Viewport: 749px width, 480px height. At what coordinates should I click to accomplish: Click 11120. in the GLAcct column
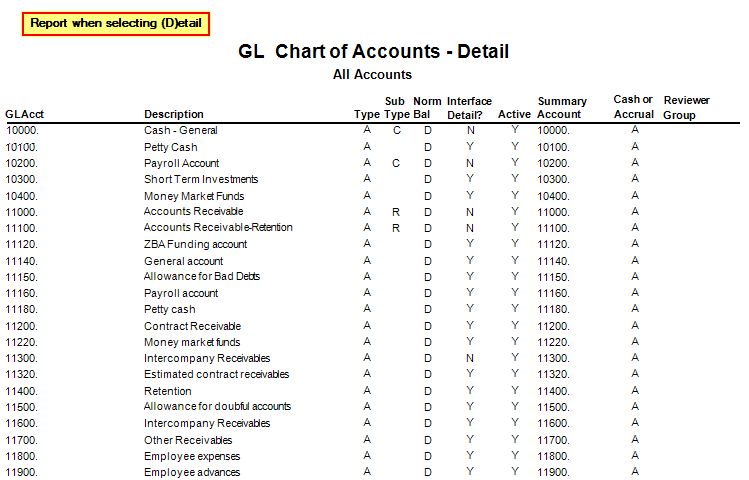click(21, 245)
